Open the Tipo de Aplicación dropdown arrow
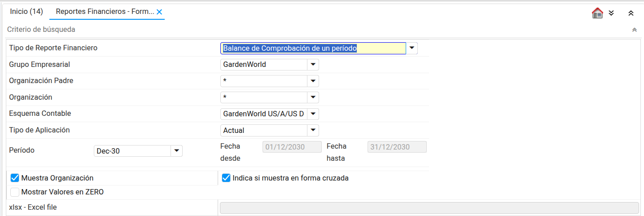The width and height of the screenshot is (644, 216). pos(313,130)
